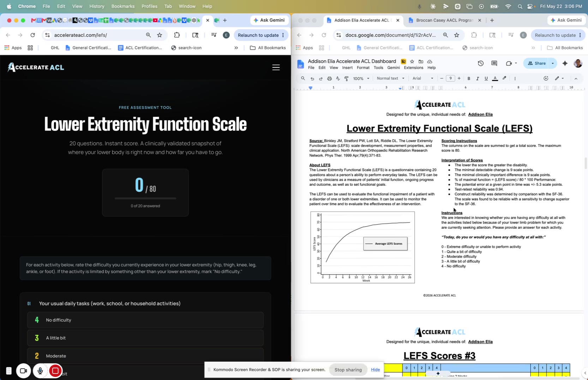The image size is (588, 380).
Task: Select the "Moderate" answer for question 01
Action: coord(145,356)
